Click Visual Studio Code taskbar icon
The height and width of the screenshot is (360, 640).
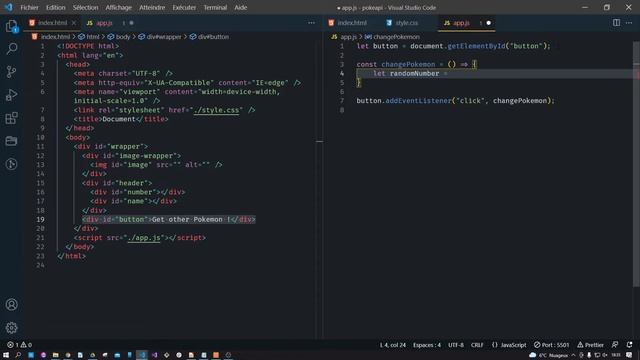point(142,355)
